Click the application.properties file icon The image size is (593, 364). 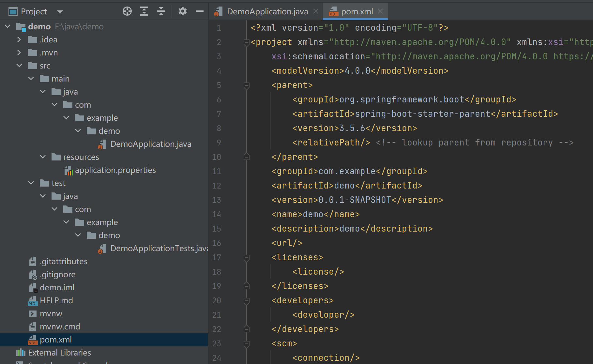click(68, 170)
